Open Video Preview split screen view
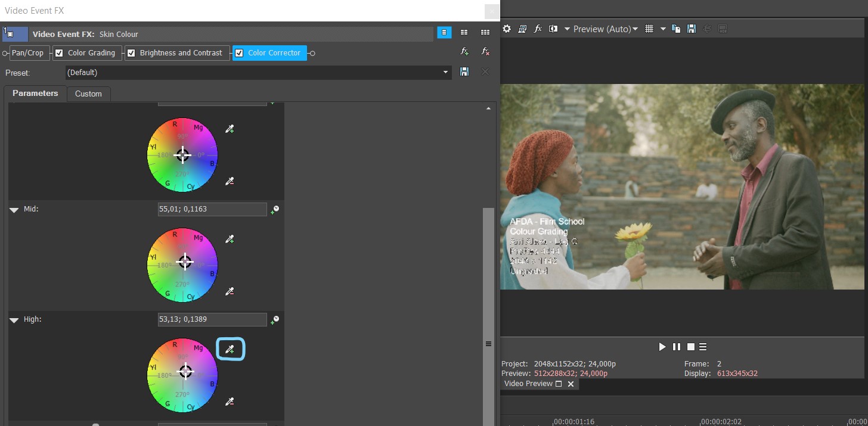The height and width of the screenshot is (426, 868). (553, 29)
